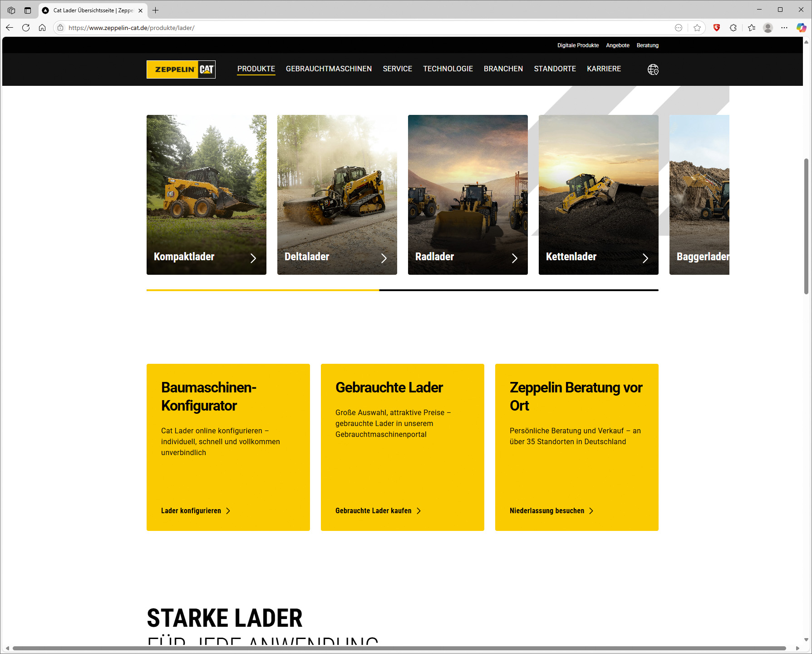
Task: Open the GEBRAUCHTMASCHINEN menu item
Action: tap(329, 69)
